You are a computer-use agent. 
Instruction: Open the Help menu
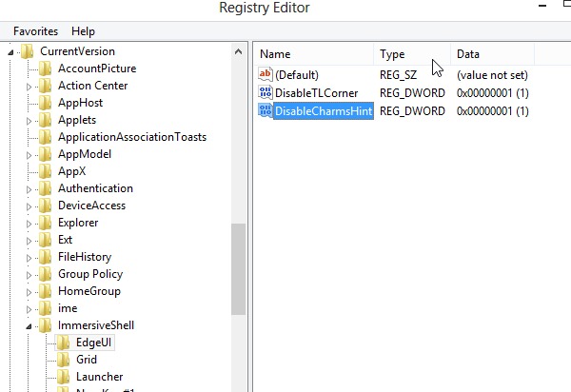[x=84, y=31]
